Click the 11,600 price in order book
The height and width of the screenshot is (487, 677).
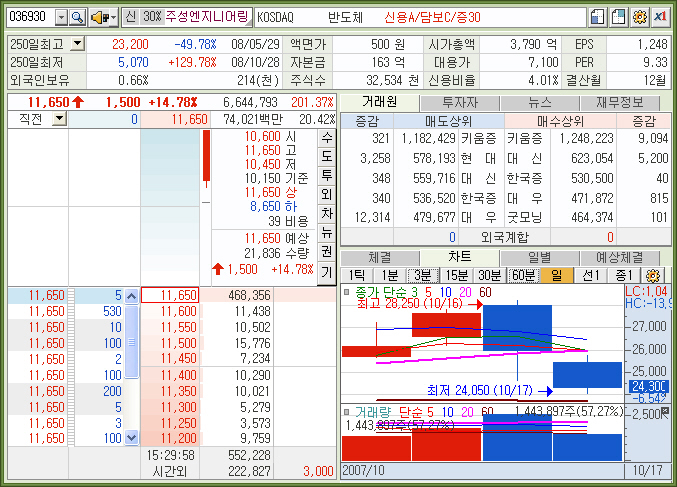[169, 312]
